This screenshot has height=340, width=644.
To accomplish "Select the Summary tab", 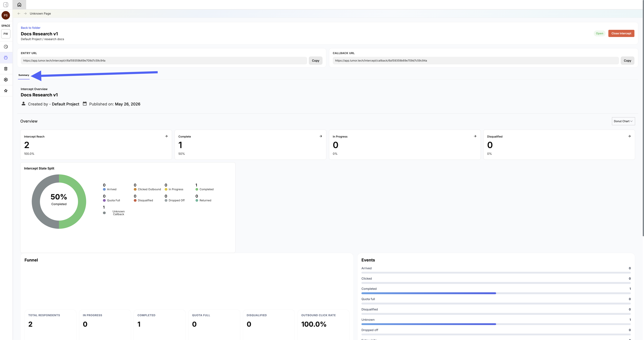I will [24, 75].
